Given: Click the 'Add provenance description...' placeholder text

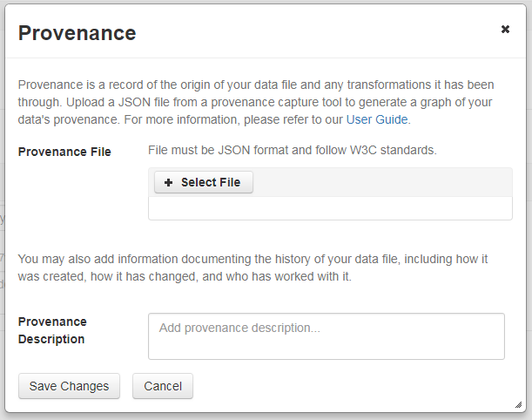Looking at the screenshot, I should point(239,329).
